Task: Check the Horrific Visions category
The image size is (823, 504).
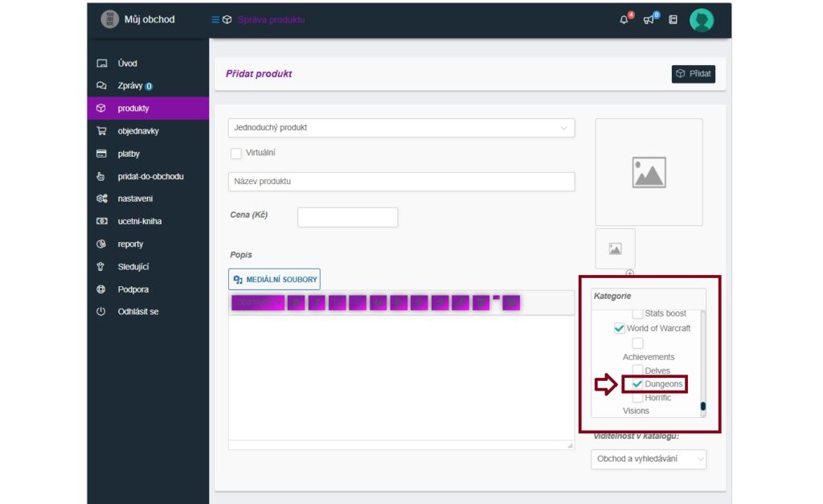Action: click(x=637, y=397)
